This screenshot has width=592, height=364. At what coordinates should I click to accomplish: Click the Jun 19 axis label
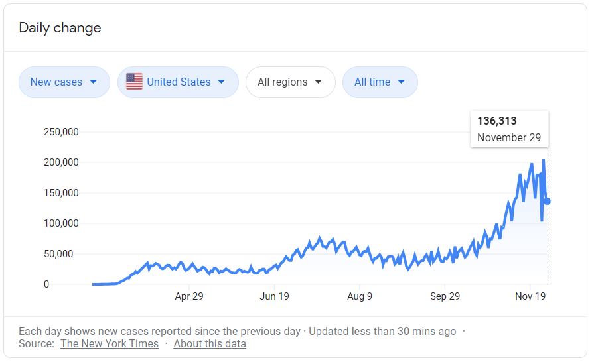[274, 296]
